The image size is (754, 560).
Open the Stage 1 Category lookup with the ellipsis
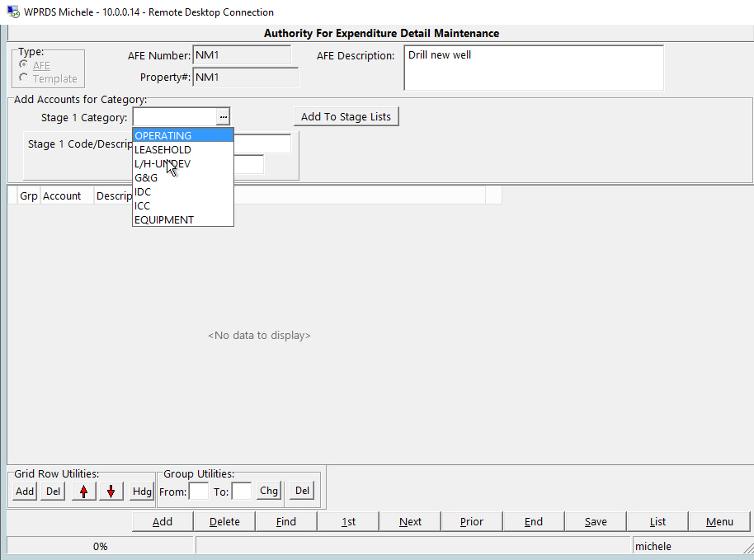pyautogui.click(x=224, y=116)
